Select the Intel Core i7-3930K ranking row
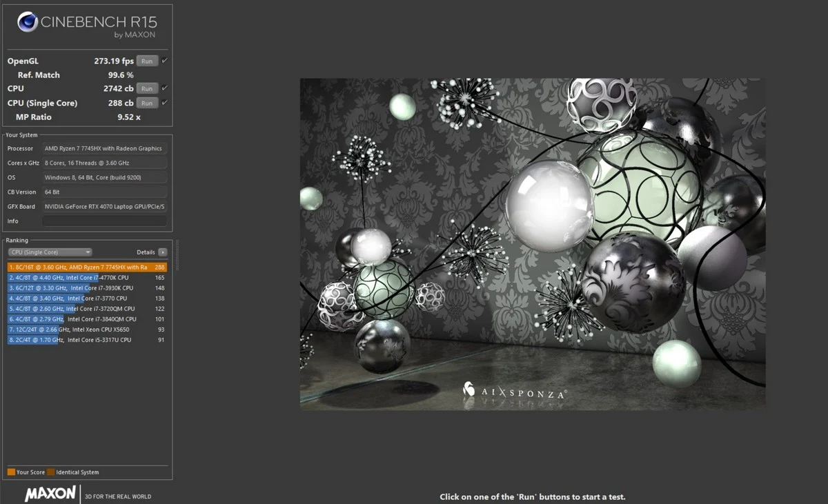Image resolution: width=828 pixels, height=504 pixels. click(87, 288)
